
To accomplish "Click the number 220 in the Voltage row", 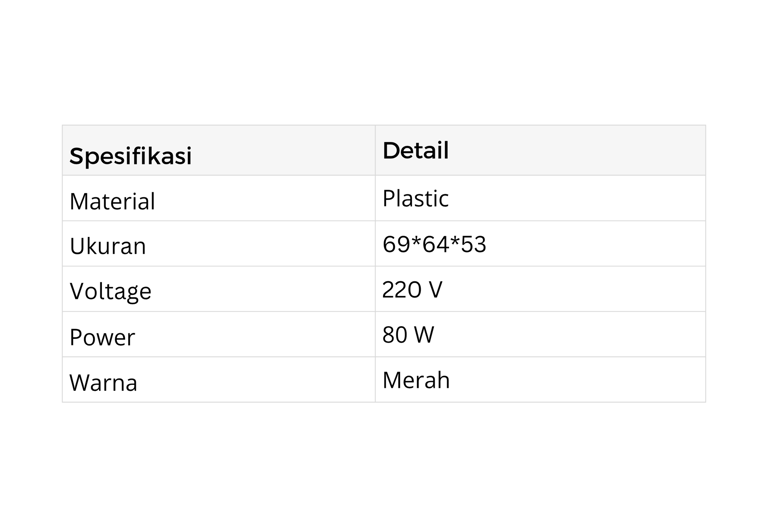I will click(x=401, y=290).
